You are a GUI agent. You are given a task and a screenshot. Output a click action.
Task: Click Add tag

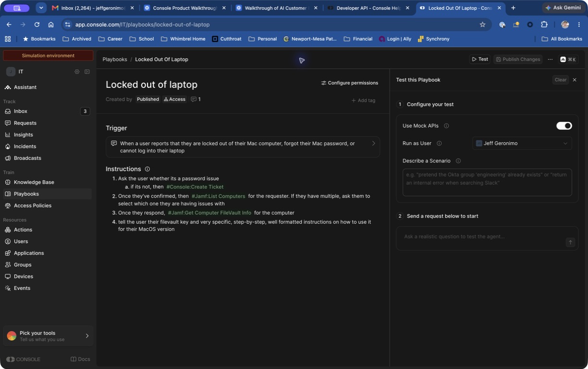coord(363,100)
